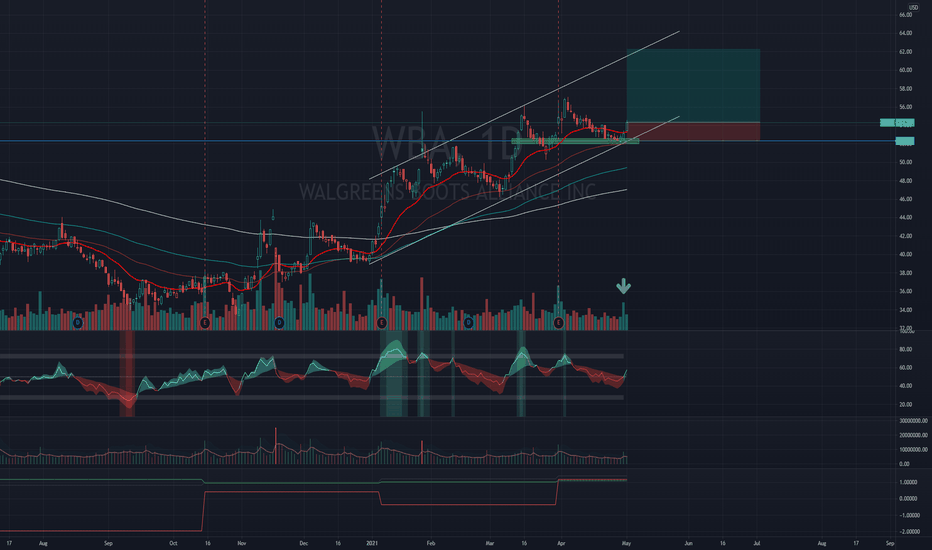Click the Apr label on time axis
Image resolution: width=932 pixels, height=550 pixels.
click(561, 543)
